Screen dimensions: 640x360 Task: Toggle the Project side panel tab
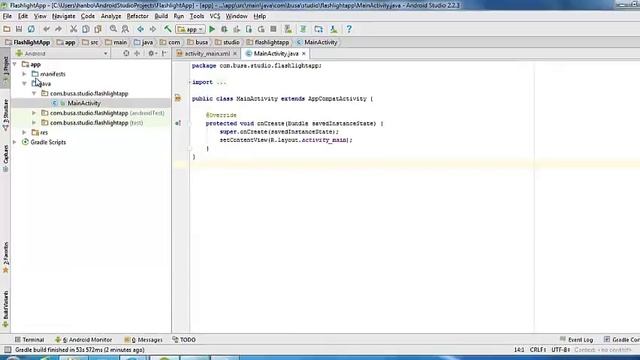(5, 69)
